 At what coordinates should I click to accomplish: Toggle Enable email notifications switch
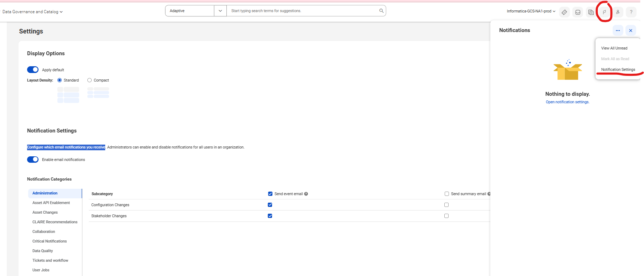click(33, 160)
